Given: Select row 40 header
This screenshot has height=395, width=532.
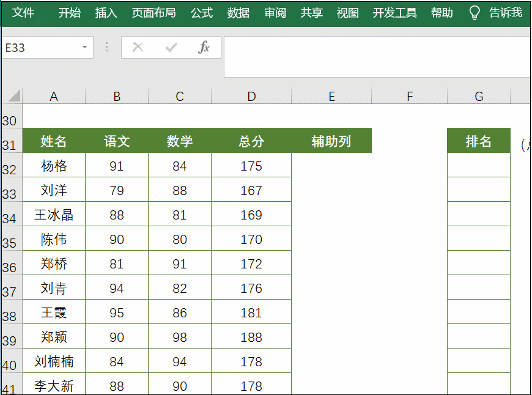Looking at the screenshot, I should click(x=11, y=360).
